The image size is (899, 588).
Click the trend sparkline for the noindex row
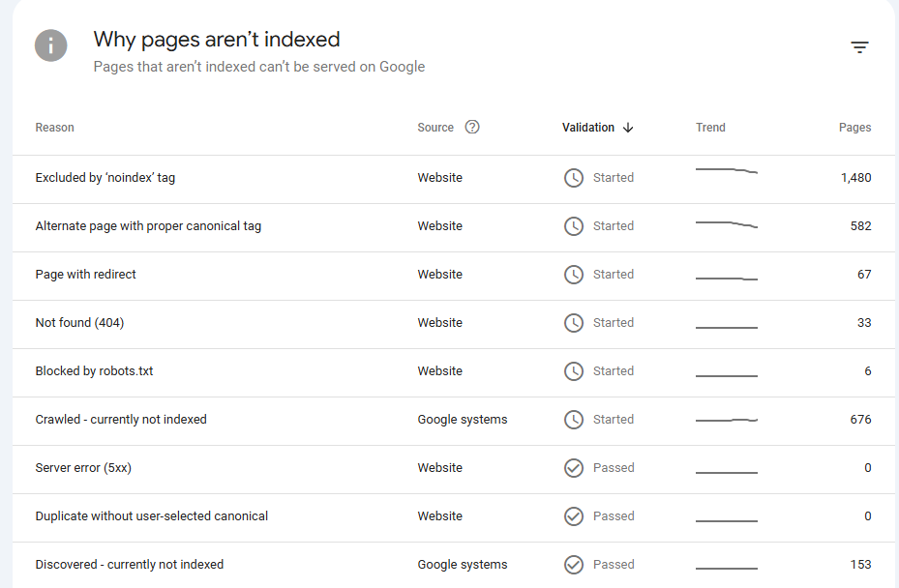pyautogui.click(x=726, y=172)
